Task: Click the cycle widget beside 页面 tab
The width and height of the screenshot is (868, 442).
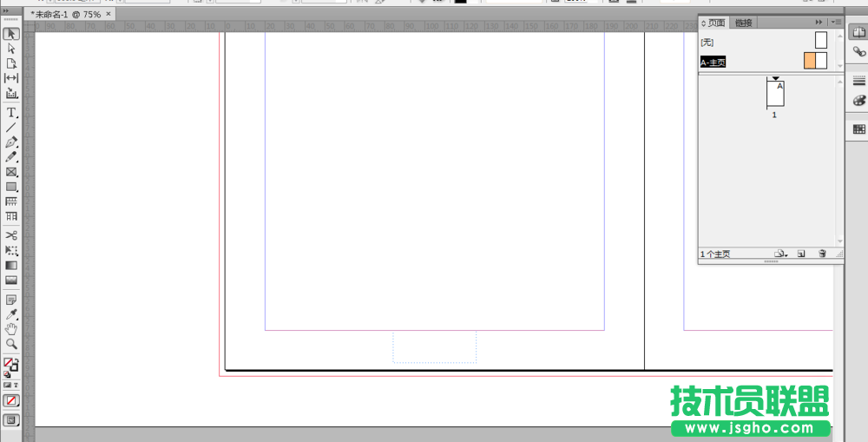Action: [704, 23]
